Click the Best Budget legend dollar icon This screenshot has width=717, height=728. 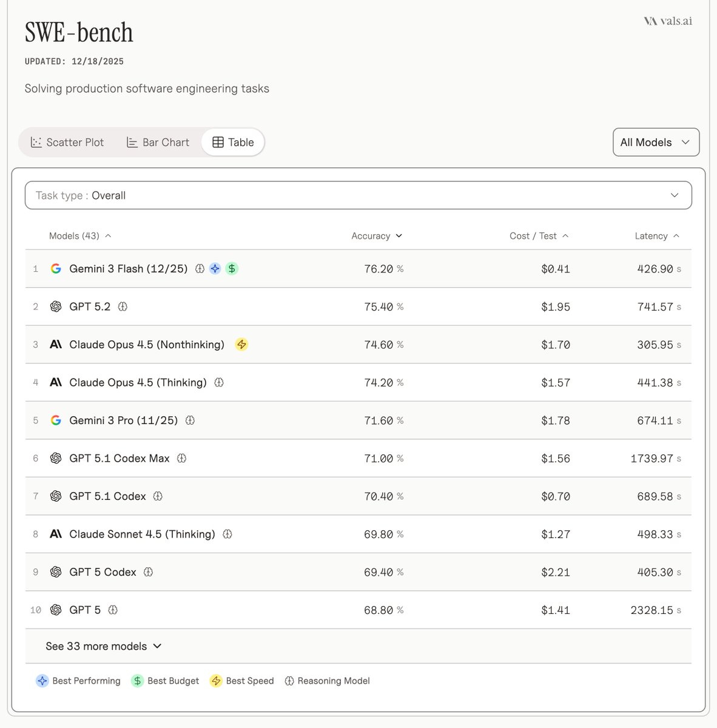pyautogui.click(x=137, y=681)
